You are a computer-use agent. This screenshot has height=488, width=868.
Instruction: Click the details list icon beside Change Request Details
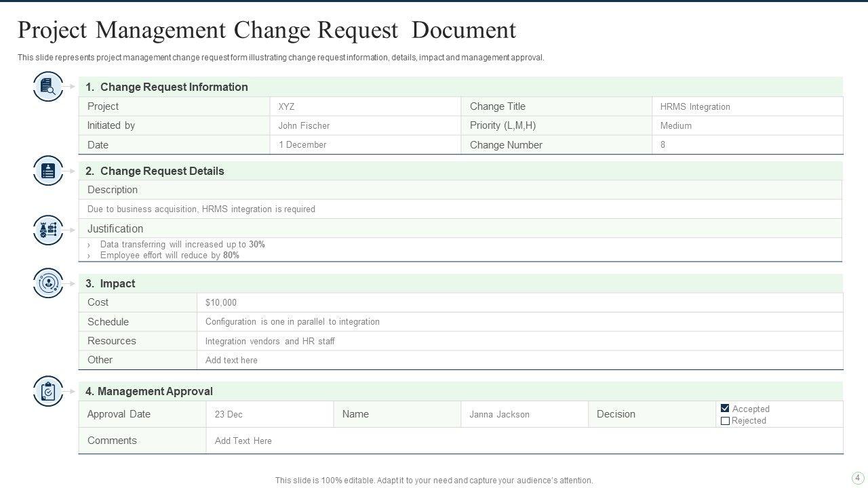click(48, 171)
